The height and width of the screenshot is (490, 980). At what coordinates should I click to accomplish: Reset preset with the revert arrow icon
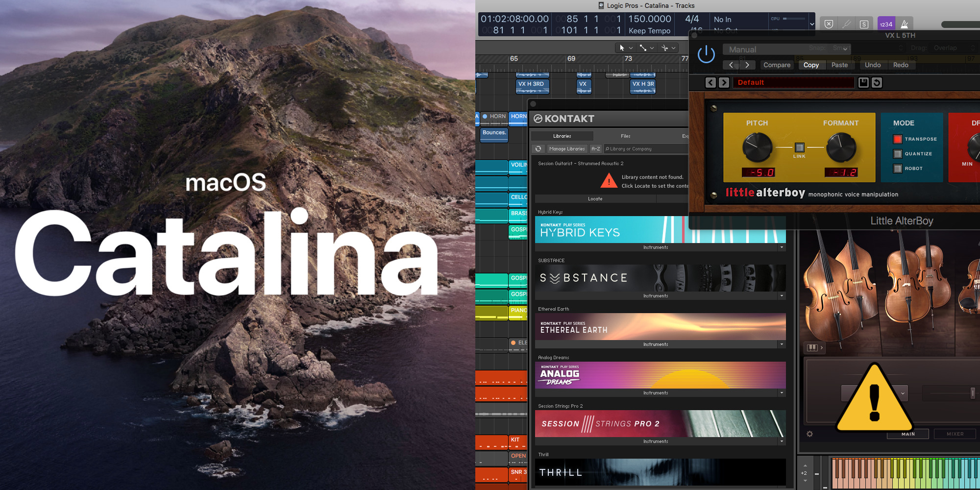click(x=877, y=82)
